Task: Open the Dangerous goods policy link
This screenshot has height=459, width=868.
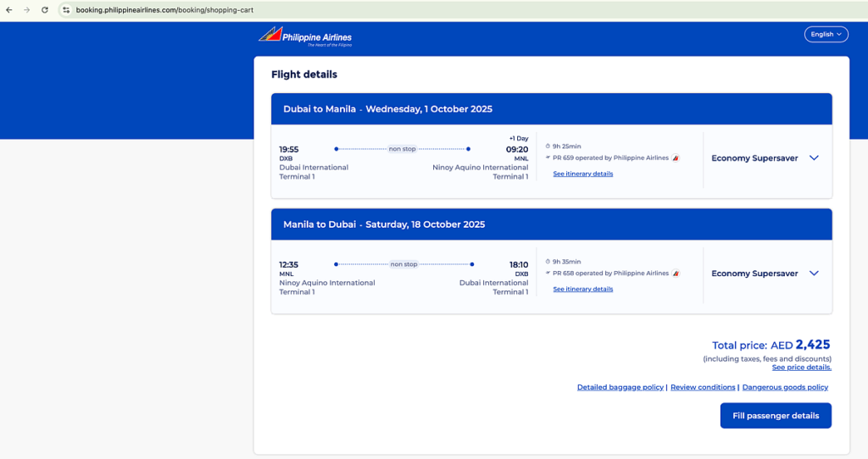Action: click(785, 387)
